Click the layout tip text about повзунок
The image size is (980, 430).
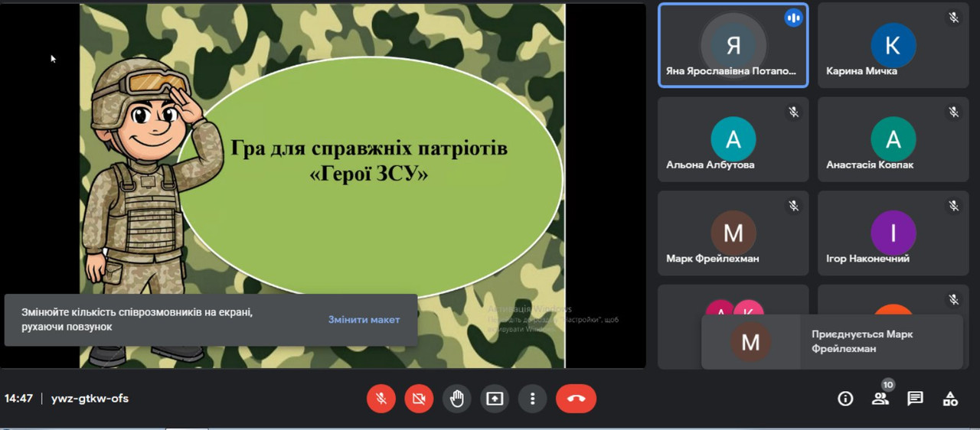tap(137, 320)
